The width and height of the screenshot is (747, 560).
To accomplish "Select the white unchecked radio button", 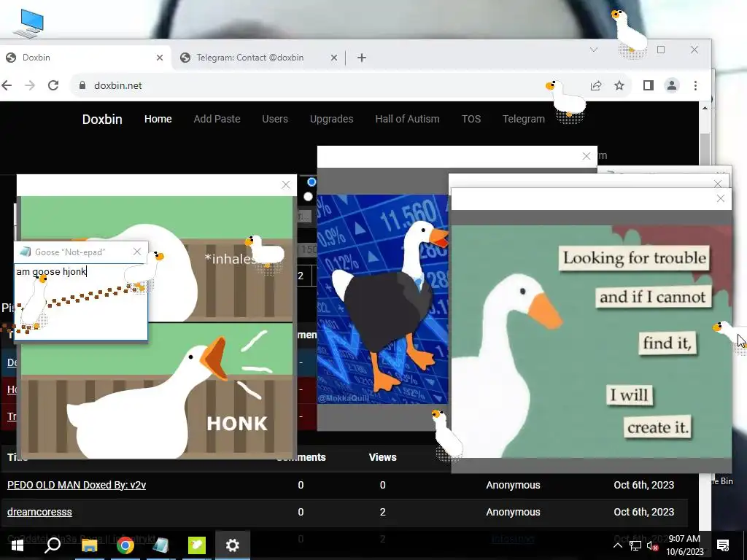I will pyautogui.click(x=309, y=196).
